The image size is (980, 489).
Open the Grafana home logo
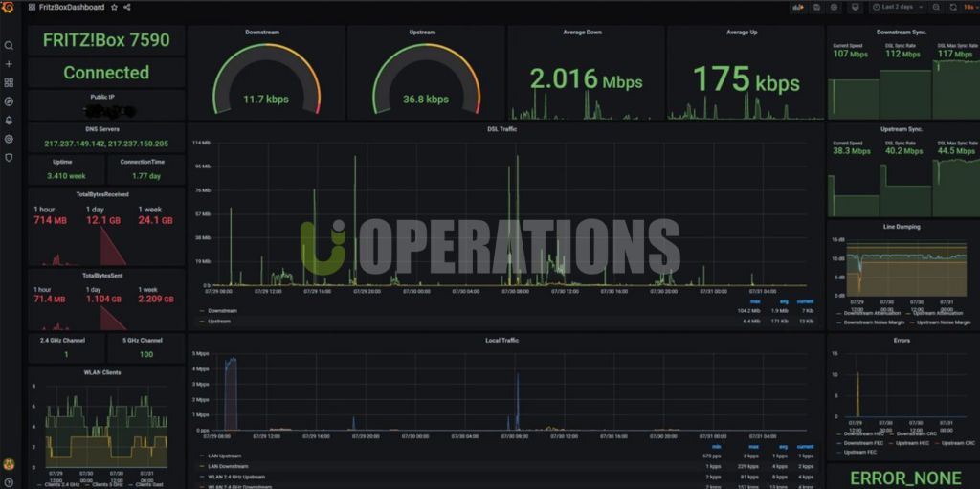pos(8,8)
